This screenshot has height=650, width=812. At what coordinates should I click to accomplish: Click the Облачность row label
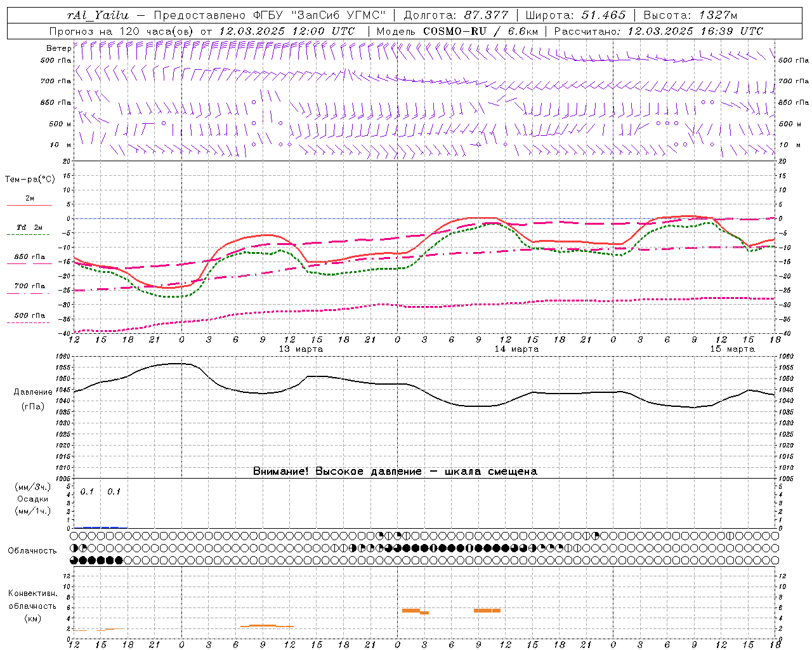point(32,551)
